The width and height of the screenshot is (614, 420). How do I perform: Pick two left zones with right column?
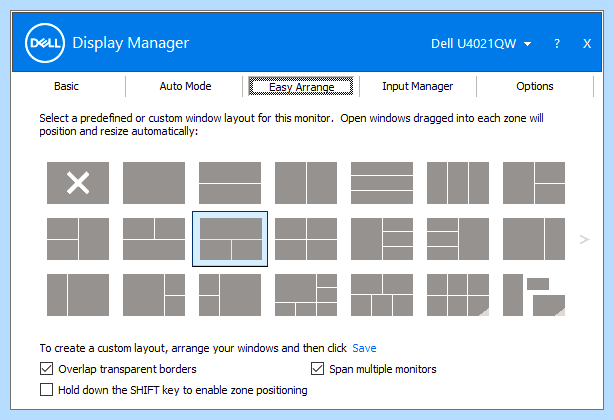78,239
